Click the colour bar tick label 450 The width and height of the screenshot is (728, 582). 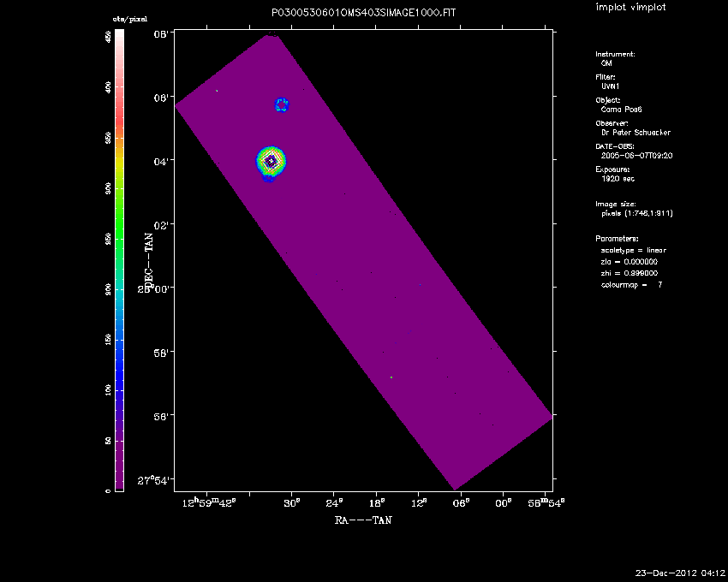click(x=108, y=36)
